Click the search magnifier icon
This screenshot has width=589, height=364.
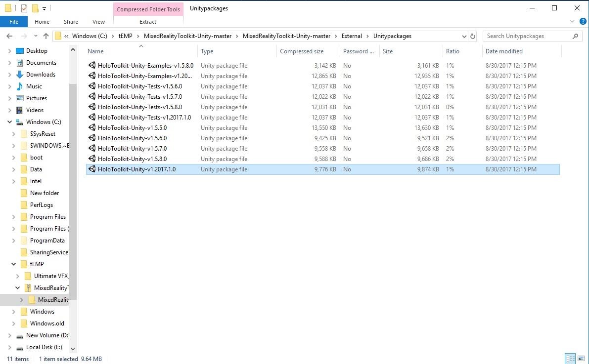tap(575, 36)
